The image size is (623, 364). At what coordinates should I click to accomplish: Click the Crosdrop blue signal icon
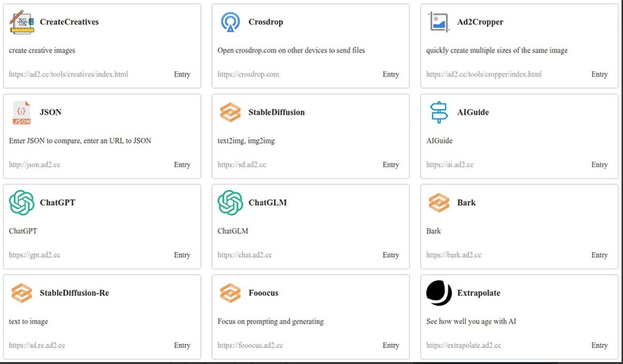click(x=231, y=22)
